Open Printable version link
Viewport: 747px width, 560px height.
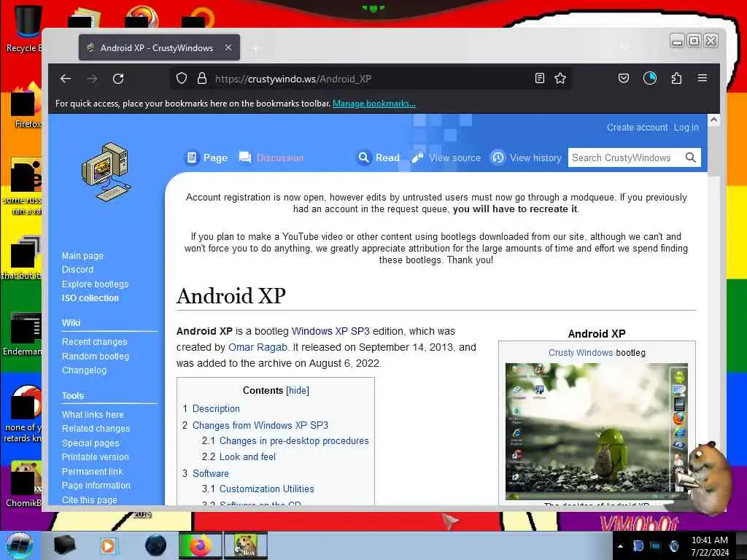point(96,457)
